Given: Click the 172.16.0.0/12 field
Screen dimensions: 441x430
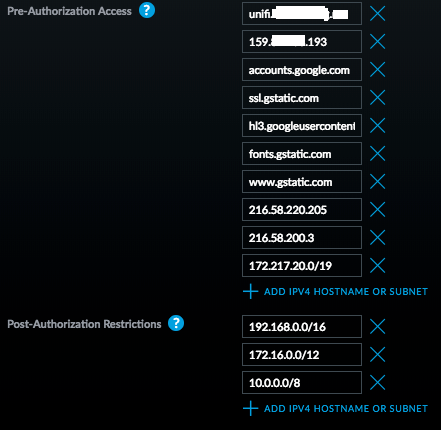Looking at the screenshot, I should click(302, 354).
